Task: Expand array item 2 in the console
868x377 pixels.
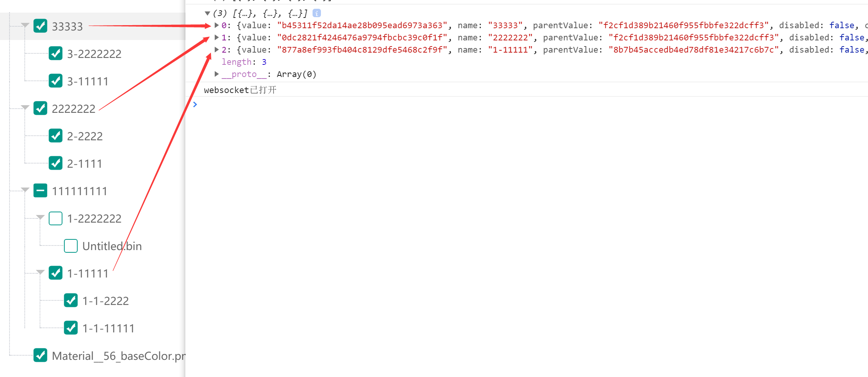Action: click(x=216, y=50)
